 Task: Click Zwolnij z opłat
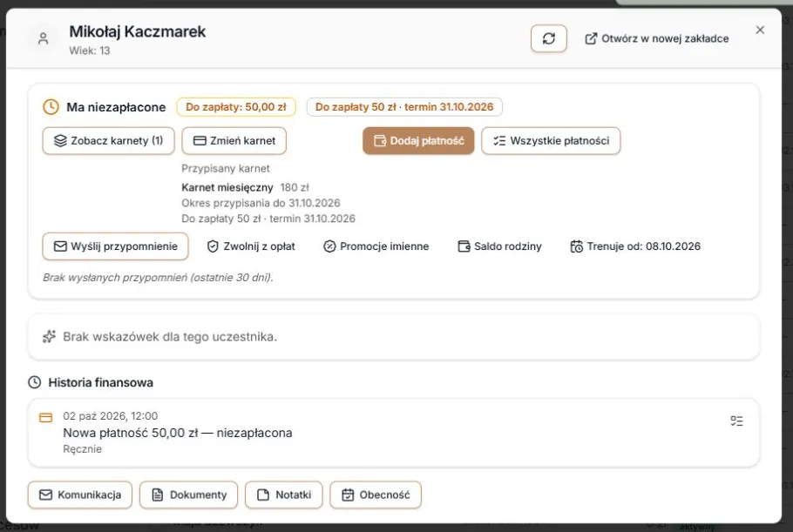(x=251, y=246)
